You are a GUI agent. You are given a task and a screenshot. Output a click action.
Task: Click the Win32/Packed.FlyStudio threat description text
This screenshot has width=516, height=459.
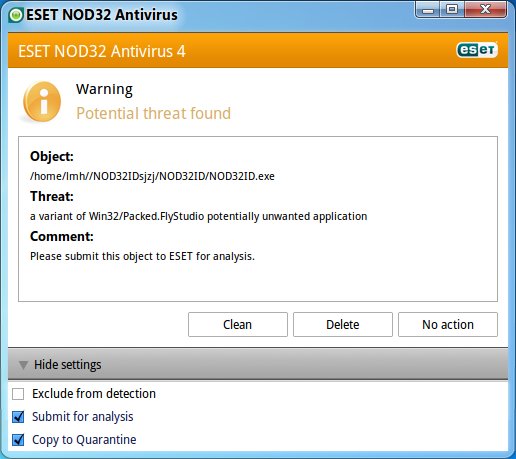point(199,216)
